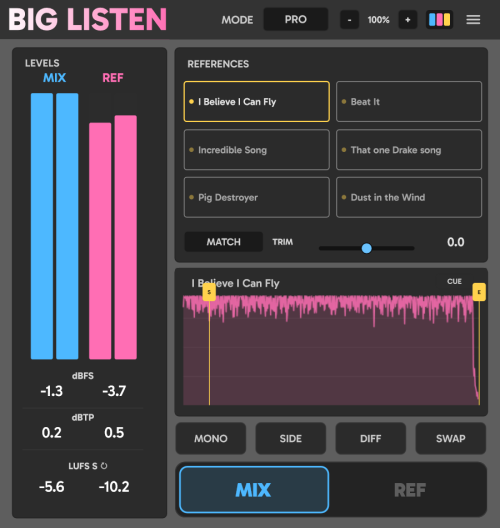Screen dimensions: 500x528
Task: Click inside the pink waveform display
Action: click(331, 350)
